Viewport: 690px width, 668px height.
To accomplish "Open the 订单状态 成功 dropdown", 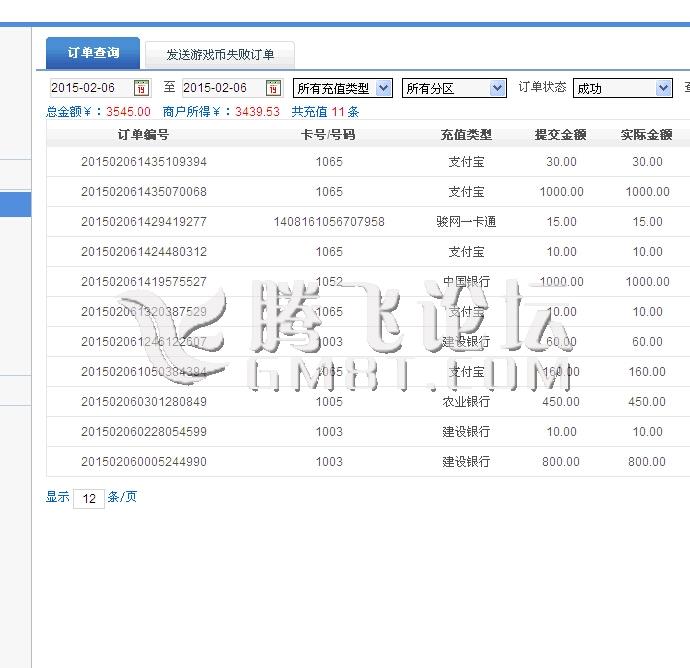I will pyautogui.click(x=623, y=88).
